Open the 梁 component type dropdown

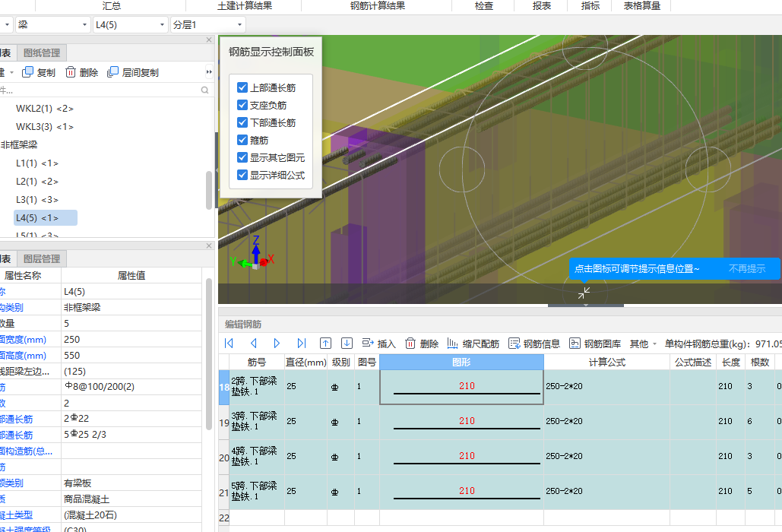(53, 24)
